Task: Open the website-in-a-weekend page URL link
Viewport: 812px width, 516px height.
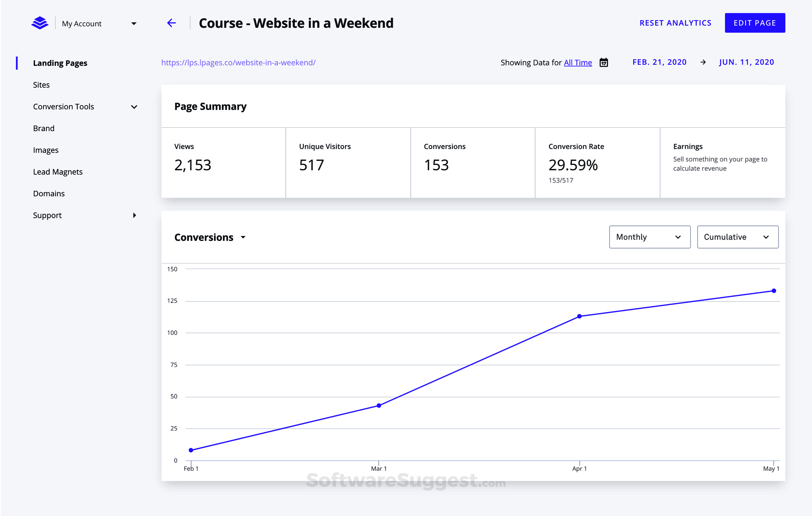Action: (x=238, y=62)
